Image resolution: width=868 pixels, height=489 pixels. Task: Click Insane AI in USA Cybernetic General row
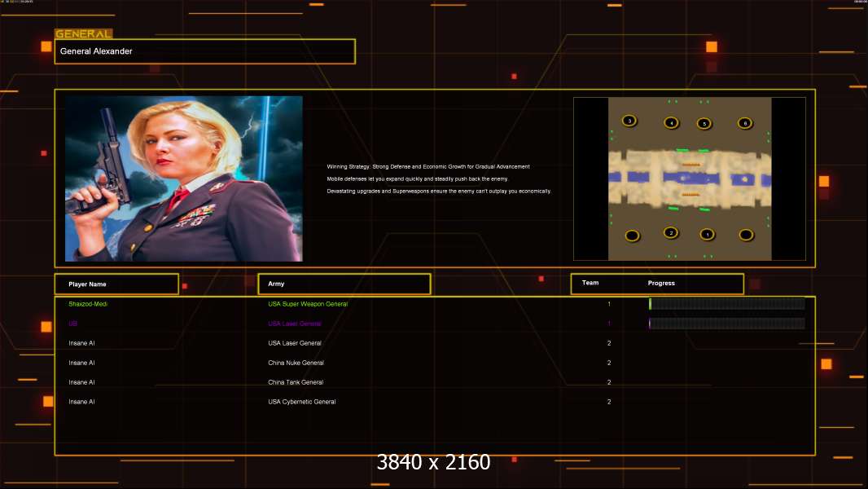tap(81, 402)
